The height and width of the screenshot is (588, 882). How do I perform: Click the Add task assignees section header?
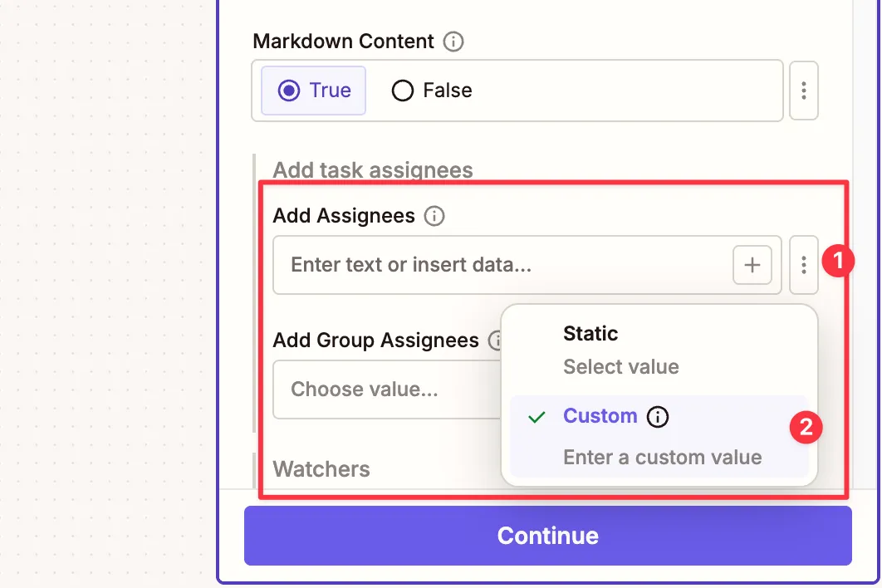pos(372,170)
